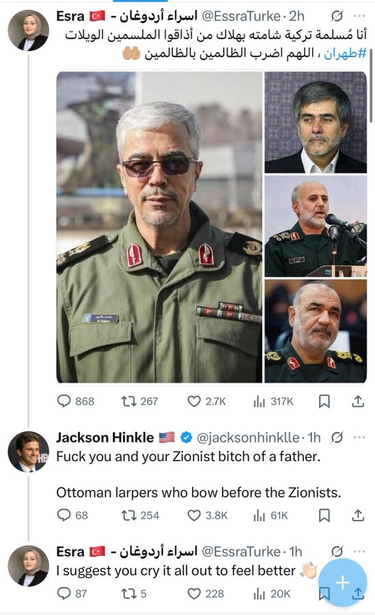Screen dimensions: 375x615
Task: Open more options on Esra's last reply
Action: point(359,551)
